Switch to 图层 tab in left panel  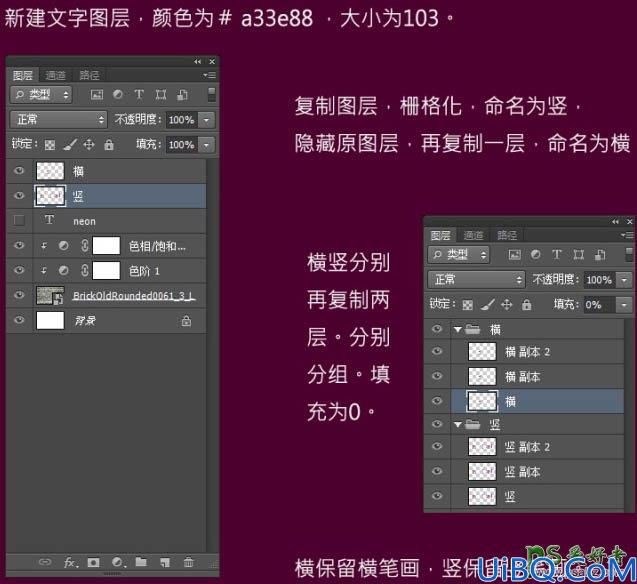pos(22,75)
